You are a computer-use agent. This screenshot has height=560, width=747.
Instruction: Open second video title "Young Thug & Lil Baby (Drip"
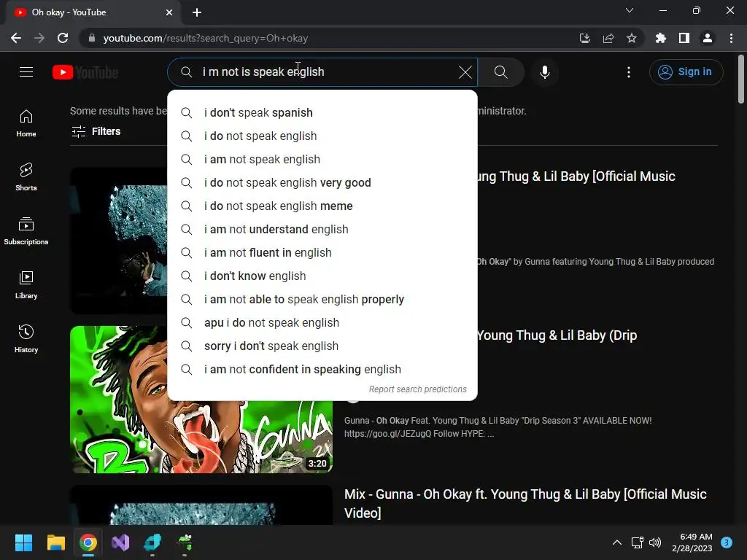click(557, 335)
